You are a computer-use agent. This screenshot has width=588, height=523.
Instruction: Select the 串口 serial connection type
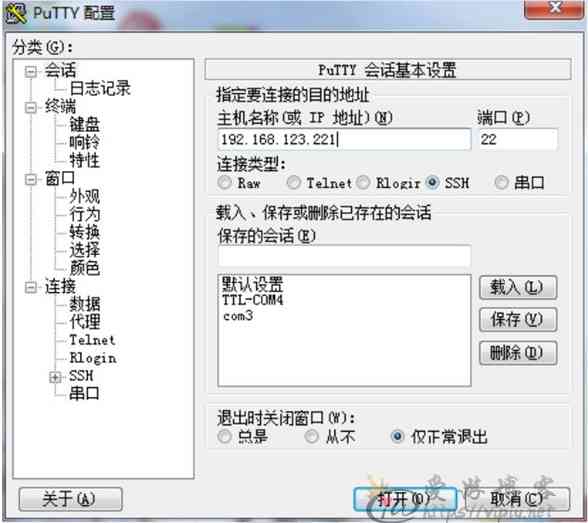502,183
